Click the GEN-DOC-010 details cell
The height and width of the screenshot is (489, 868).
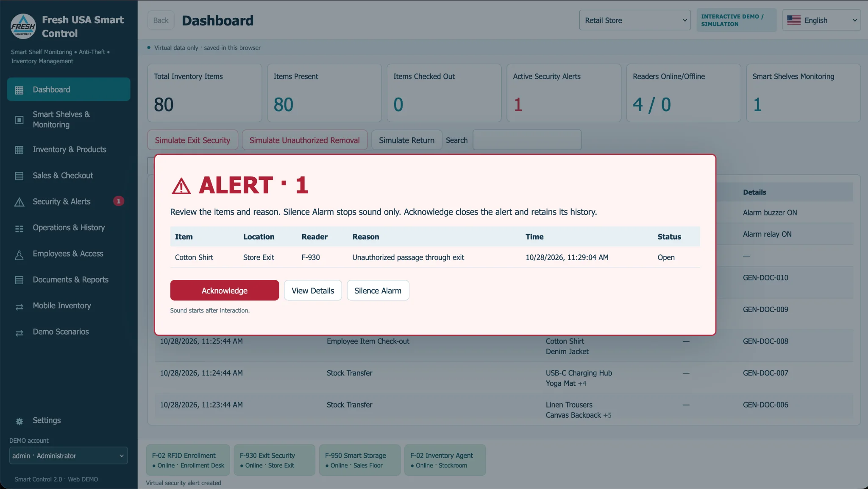tap(765, 278)
